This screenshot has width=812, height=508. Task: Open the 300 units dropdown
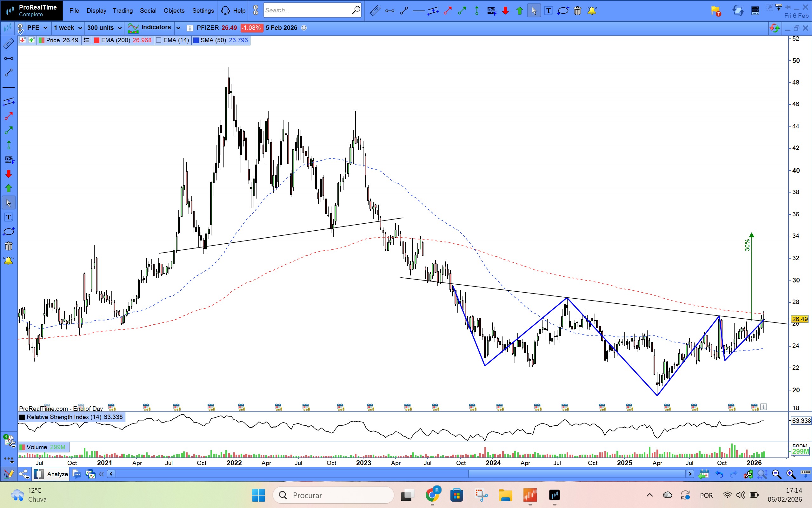104,28
